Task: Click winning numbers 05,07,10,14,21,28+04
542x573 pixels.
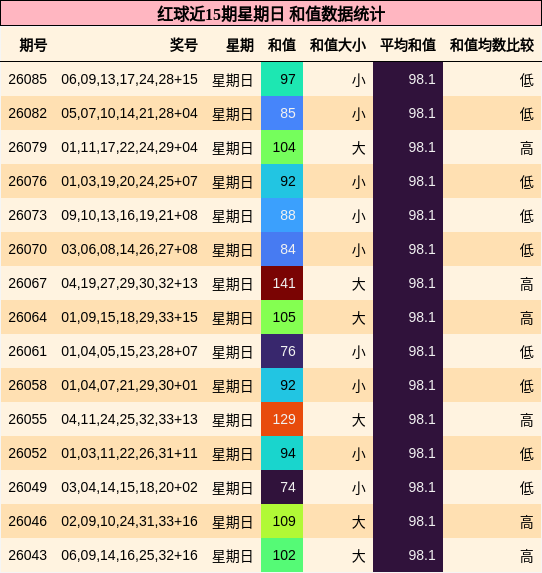Action: pyautogui.click(x=129, y=113)
